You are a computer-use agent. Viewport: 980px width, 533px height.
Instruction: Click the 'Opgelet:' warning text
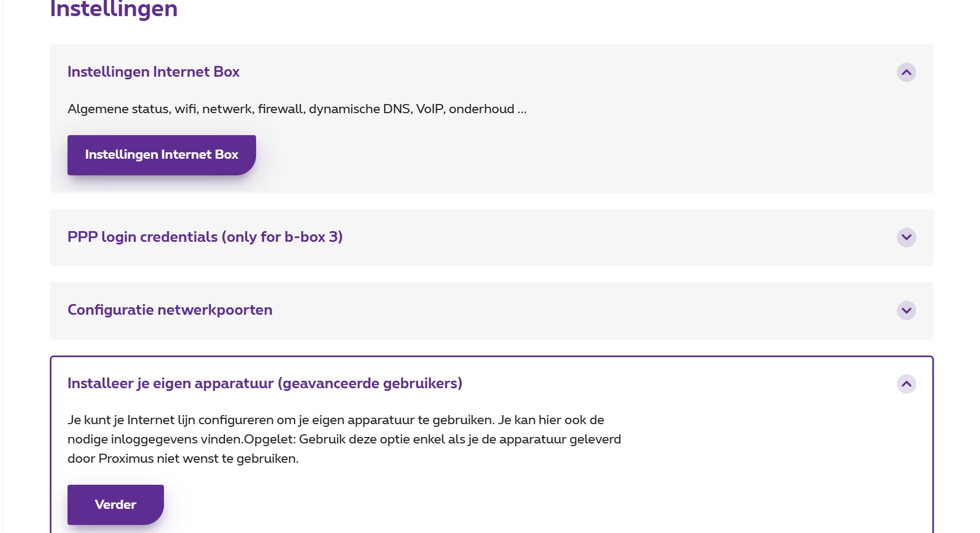pyautogui.click(x=270, y=439)
